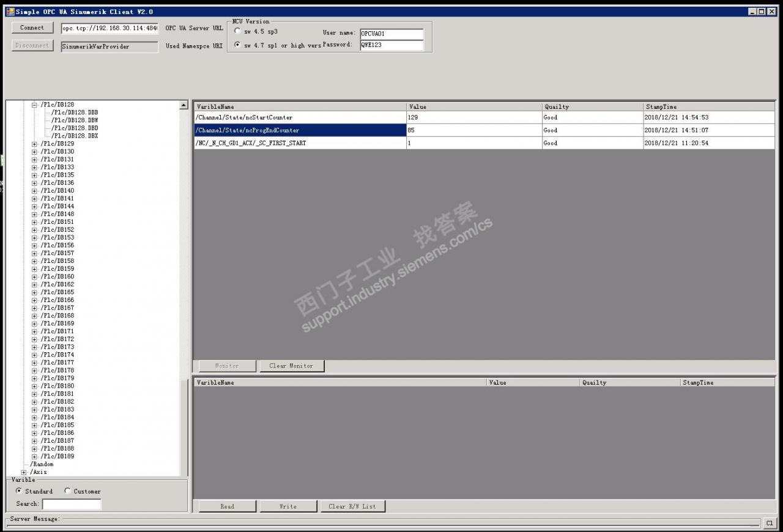
Task: Click the Disconnect button
Action: 32,46
